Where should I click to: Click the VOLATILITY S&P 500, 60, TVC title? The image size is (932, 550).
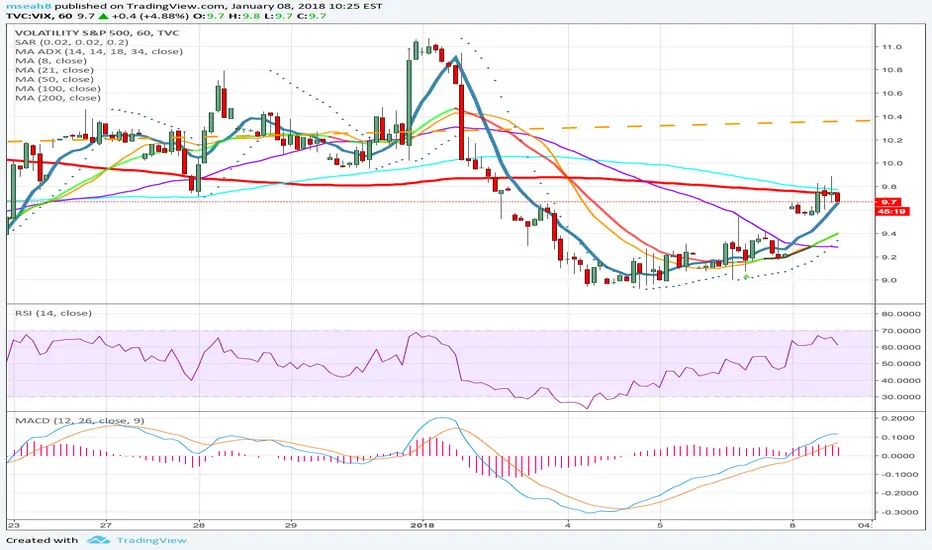coord(97,33)
